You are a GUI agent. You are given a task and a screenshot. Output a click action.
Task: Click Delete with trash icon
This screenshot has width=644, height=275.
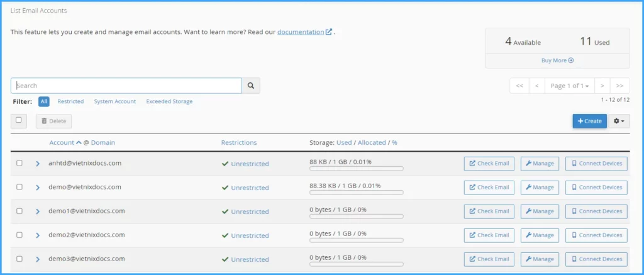(53, 121)
